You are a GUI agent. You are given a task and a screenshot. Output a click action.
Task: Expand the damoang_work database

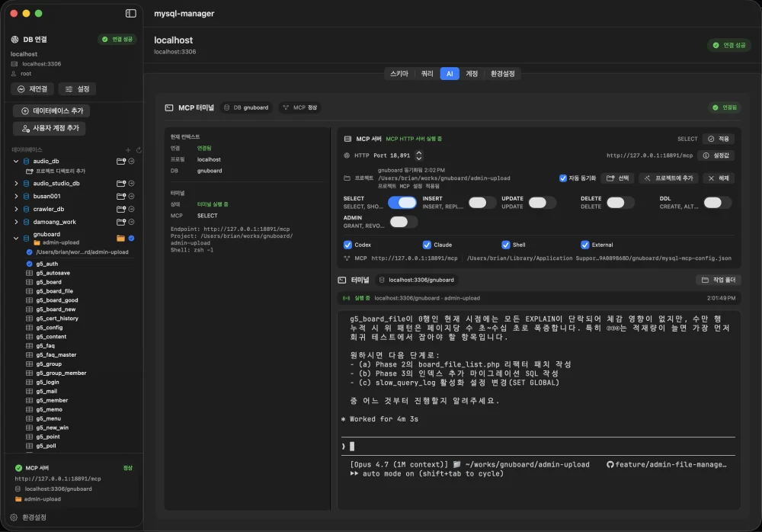point(16,222)
